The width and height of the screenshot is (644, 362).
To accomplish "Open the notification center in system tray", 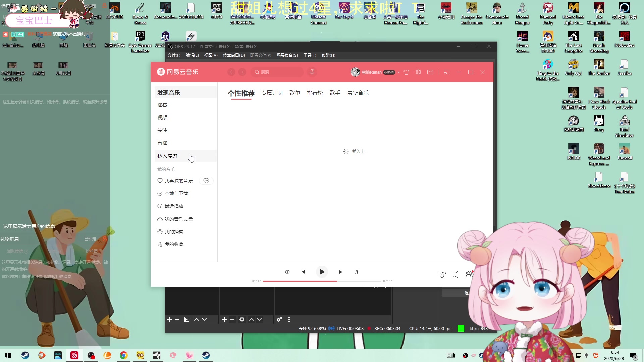I will coord(634,356).
